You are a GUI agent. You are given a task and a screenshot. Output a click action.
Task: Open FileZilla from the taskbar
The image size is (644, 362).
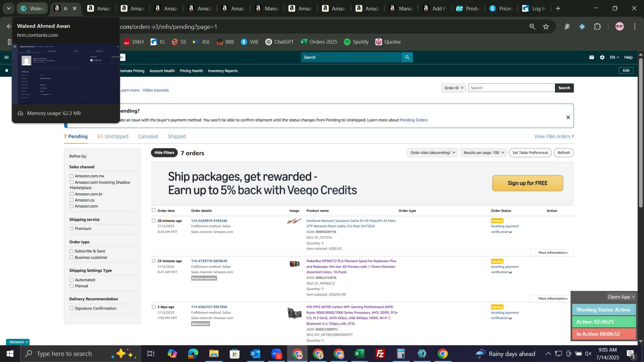tap(380, 354)
